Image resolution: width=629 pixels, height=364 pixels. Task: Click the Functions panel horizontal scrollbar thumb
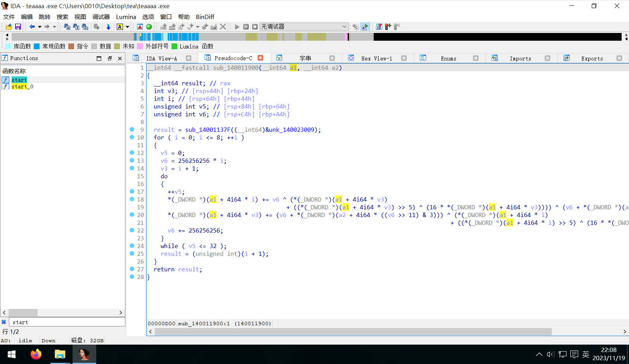[23, 312]
